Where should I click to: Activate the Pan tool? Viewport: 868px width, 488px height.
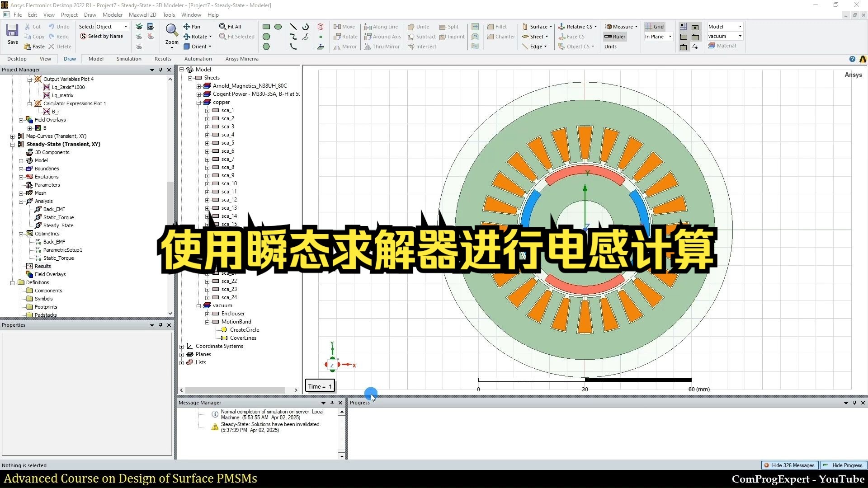coord(192,27)
